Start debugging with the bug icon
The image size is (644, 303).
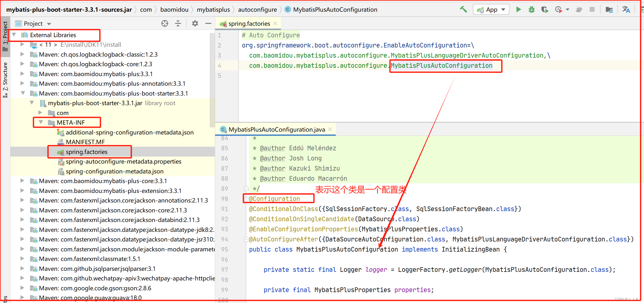[531, 10]
